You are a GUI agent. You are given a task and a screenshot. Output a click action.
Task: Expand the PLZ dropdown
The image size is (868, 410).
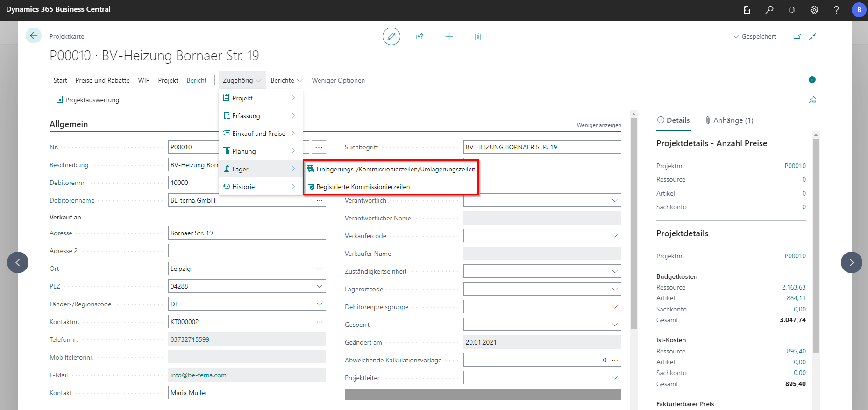click(320, 286)
